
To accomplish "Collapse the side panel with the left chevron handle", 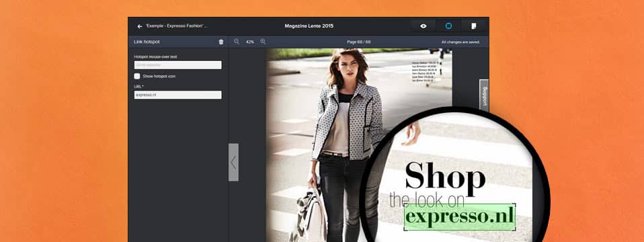I will [233, 162].
